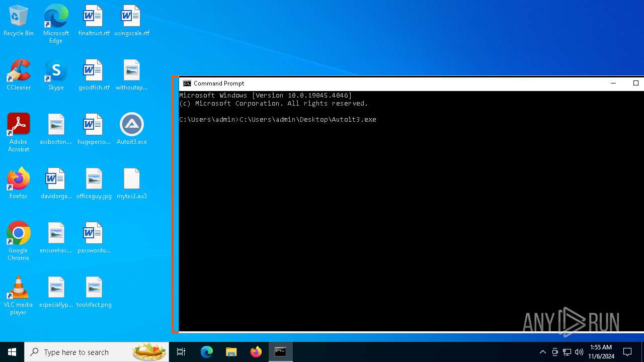Select hugeperso... document on desktop

[x=94, y=129]
